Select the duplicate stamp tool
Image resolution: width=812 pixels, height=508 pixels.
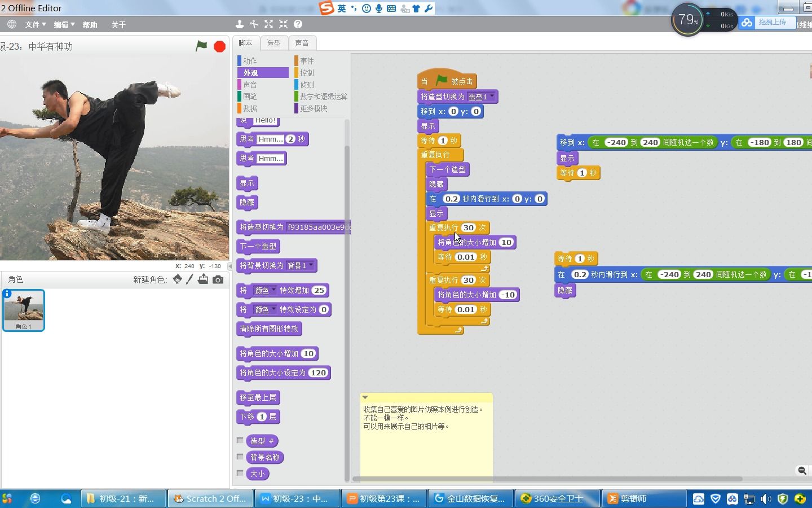click(x=240, y=24)
